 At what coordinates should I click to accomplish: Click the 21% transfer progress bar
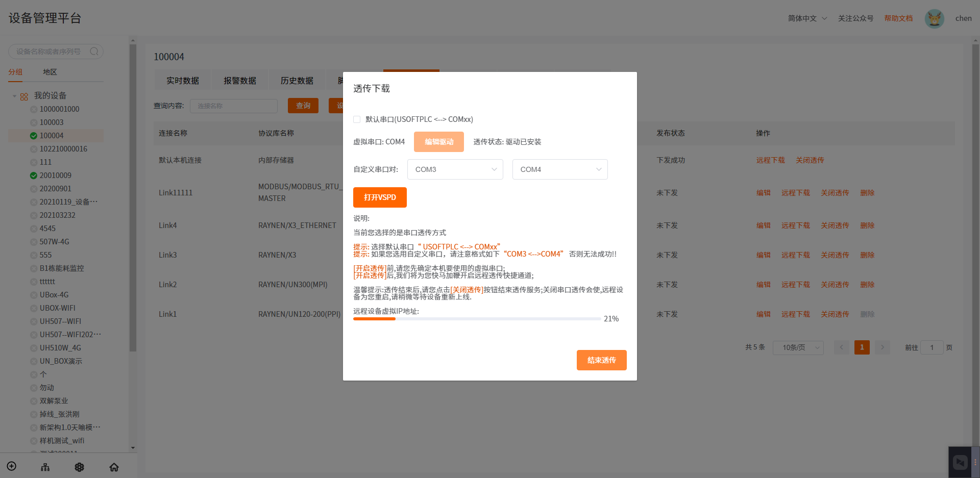pos(477,319)
